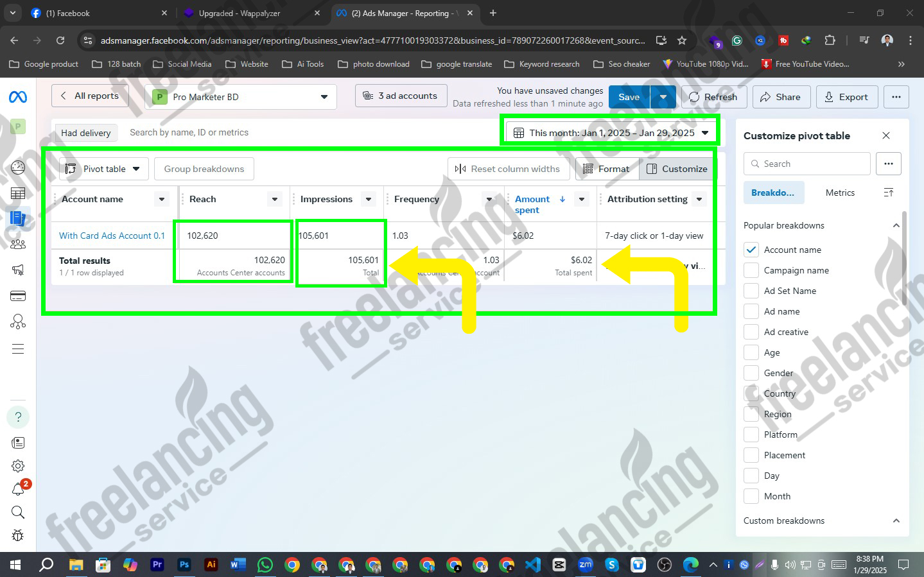This screenshot has height=577, width=924.
Task: Open the settings gear icon in the sidebar
Action: [x=18, y=466]
